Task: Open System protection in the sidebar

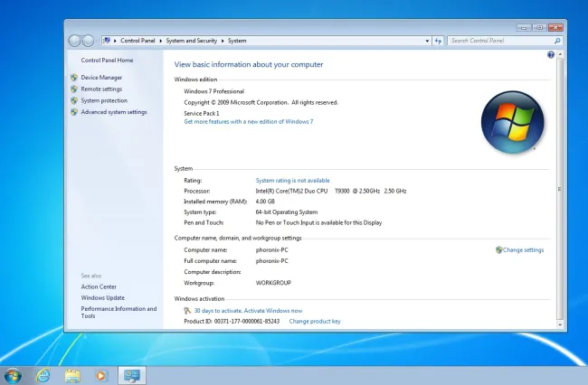Action: 104,101
